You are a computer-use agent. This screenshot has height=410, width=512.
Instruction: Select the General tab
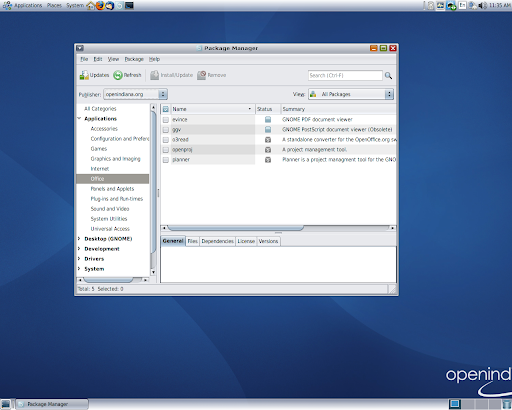click(173, 241)
